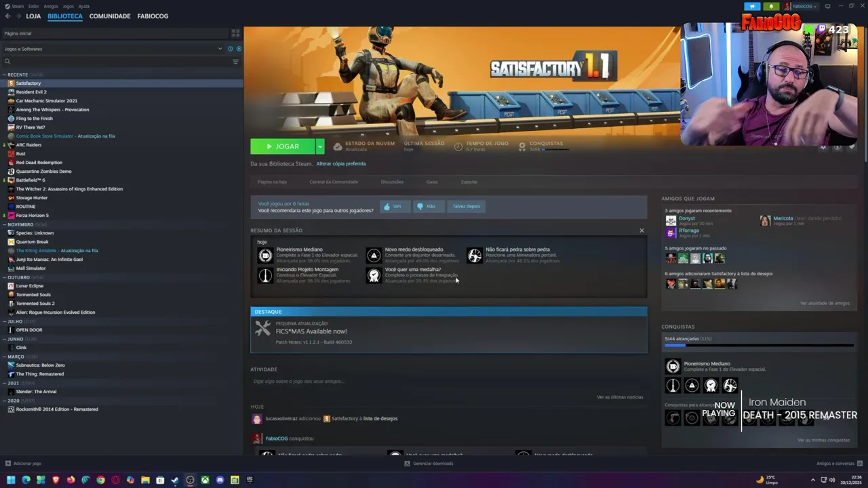Open FABIOCOG profile tab

pyautogui.click(x=153, y=16)
